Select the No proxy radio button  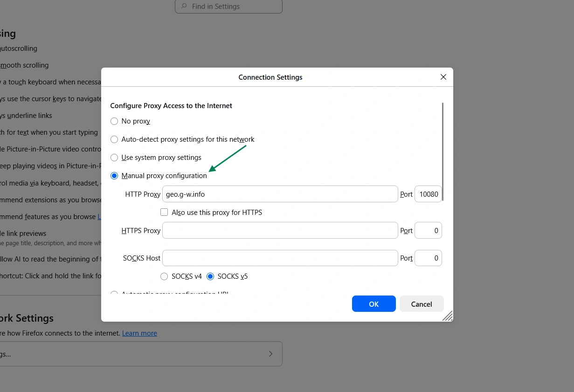pyautogui.click(x=114, y=121)
